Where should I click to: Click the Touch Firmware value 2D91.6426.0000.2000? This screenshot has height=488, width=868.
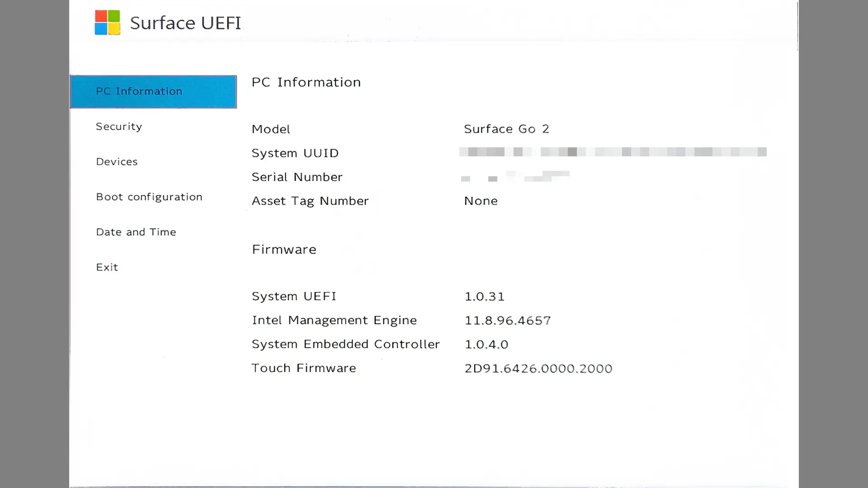coord(538,369)
